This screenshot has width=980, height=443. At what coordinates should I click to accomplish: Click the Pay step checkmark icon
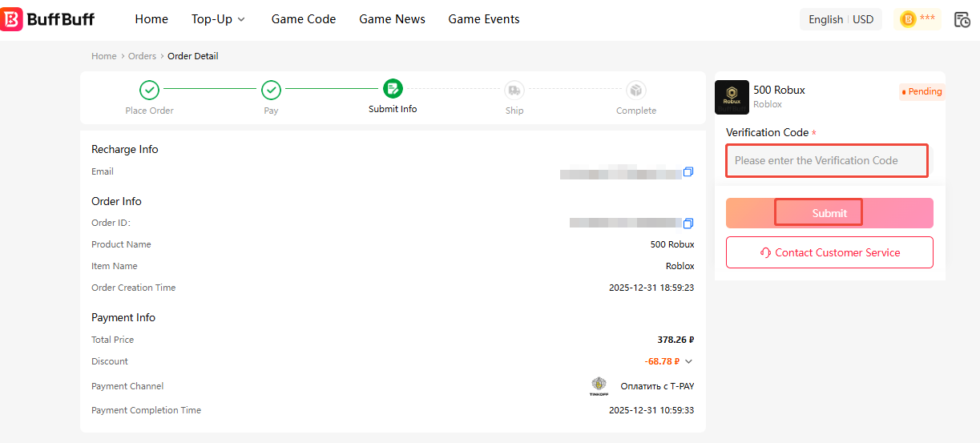[271, 90]
